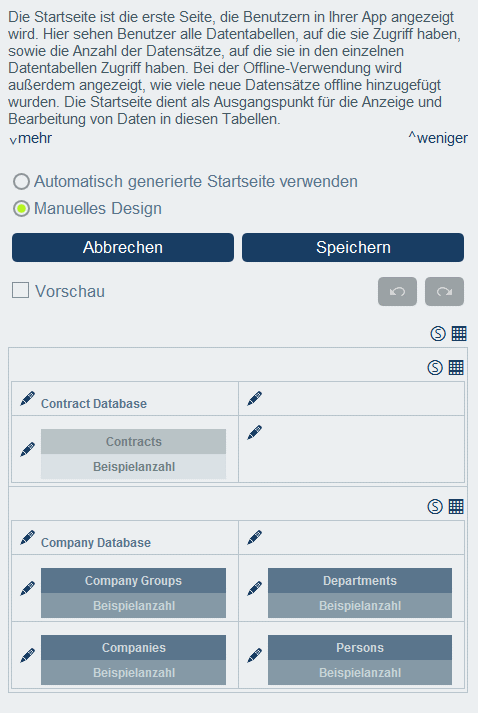Enable the Vorschau checkbox
The height and width of the screenshot is (713, 478).
20,290
